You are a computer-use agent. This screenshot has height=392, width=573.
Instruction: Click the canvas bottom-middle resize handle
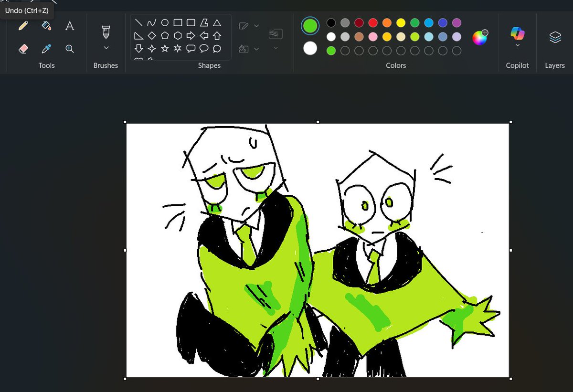(x=318, y=379)
